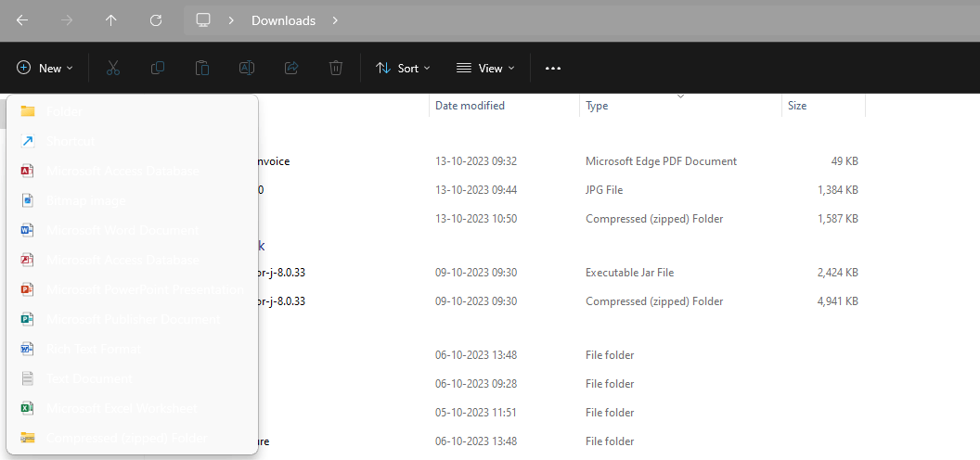The height and width of the screenshot is (460, 980).
Task: Create a Microsoft Publisher Document
Action: click(x=133, y=319)
